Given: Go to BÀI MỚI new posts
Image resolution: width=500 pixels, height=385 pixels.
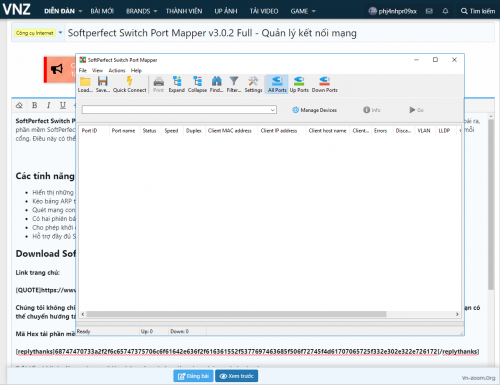Looking at the screenshot, I should tap(102, 11).
